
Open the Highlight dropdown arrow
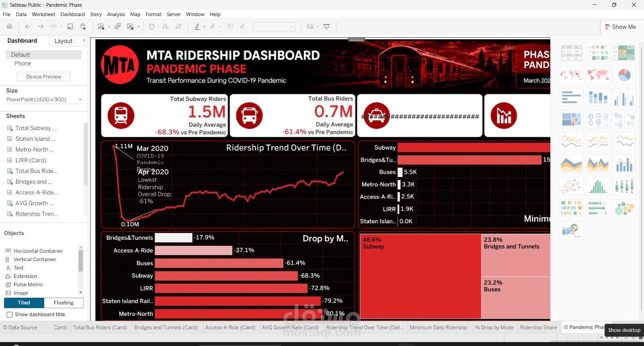pyautogui.click(x=204, y=27)
